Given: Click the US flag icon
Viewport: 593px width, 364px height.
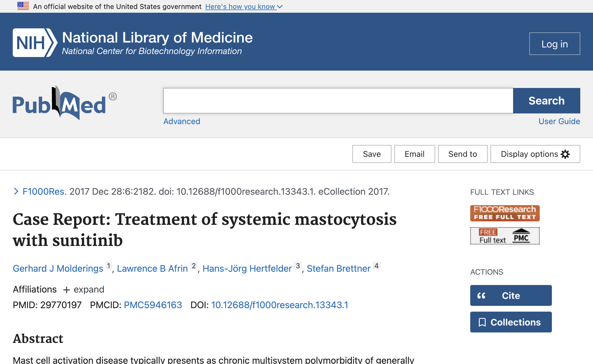Looking at the screenshot, I should click(23, 6).
